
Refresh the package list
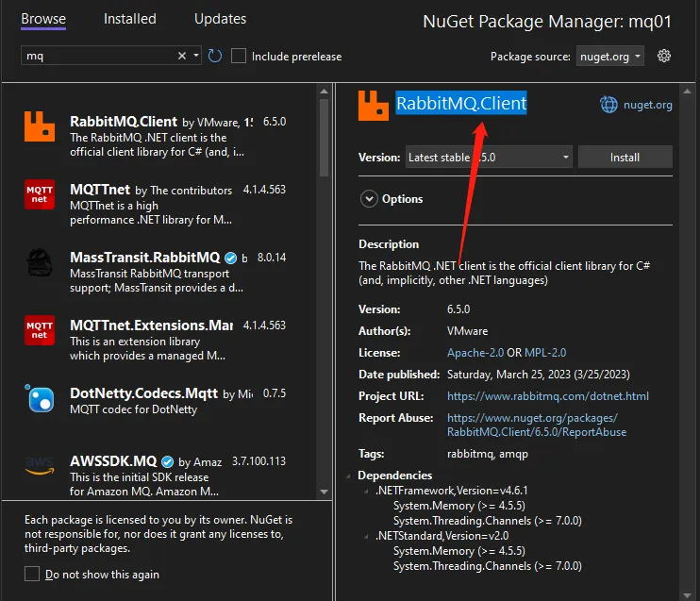coord(215,56)
